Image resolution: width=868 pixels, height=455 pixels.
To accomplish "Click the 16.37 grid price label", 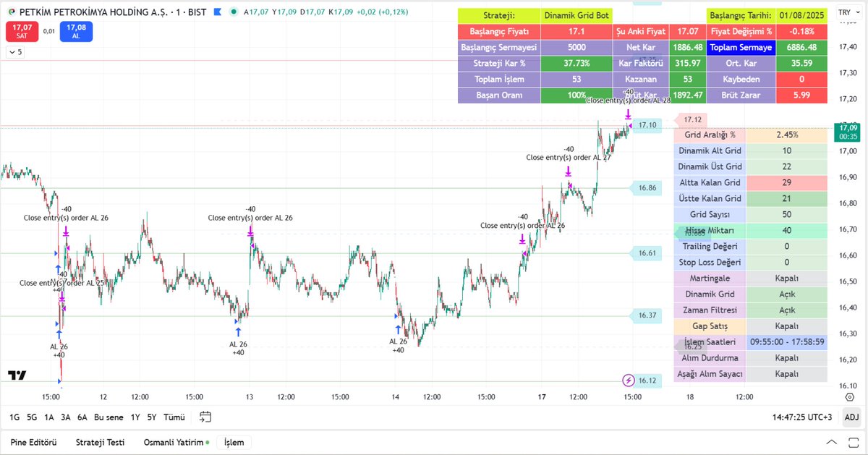I will (x=647, y=315).
